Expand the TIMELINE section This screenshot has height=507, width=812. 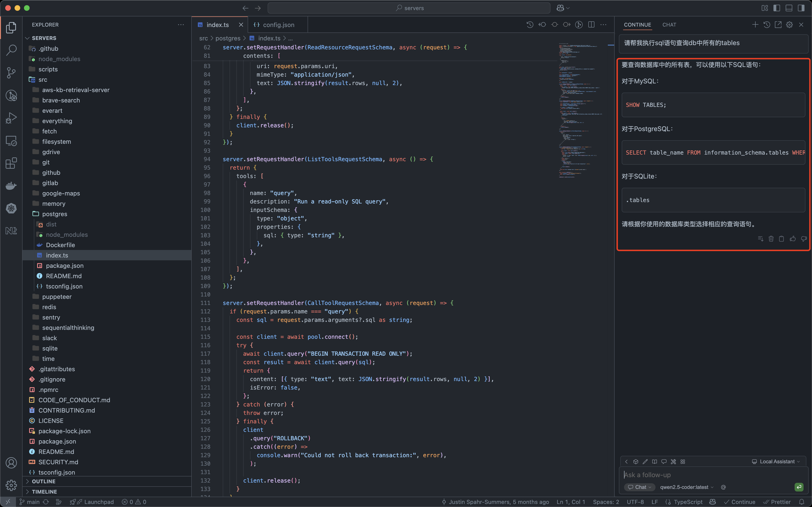tap(44, 491)
